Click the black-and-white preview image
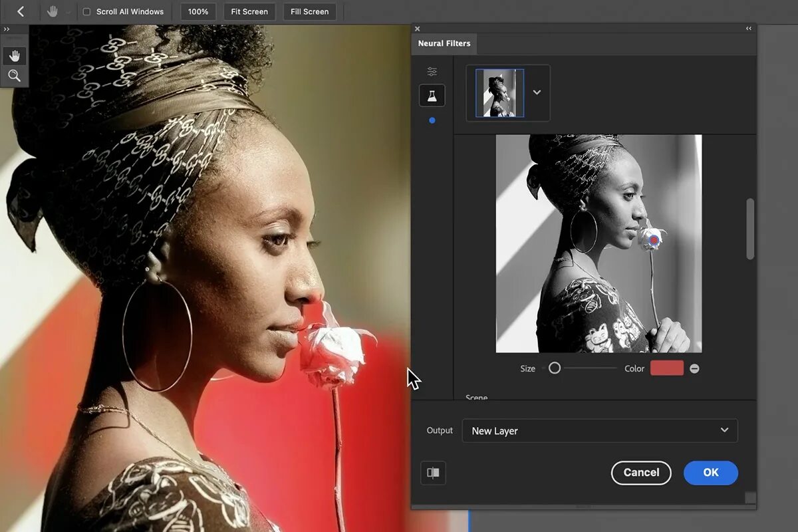 click(x=598, y=243)
